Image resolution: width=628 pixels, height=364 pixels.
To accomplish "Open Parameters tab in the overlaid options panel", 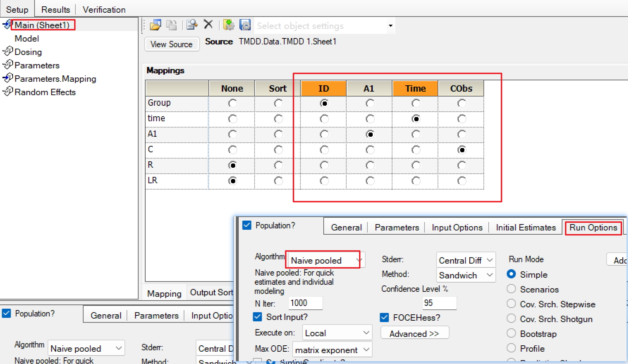I will click(x=397, y=227).
